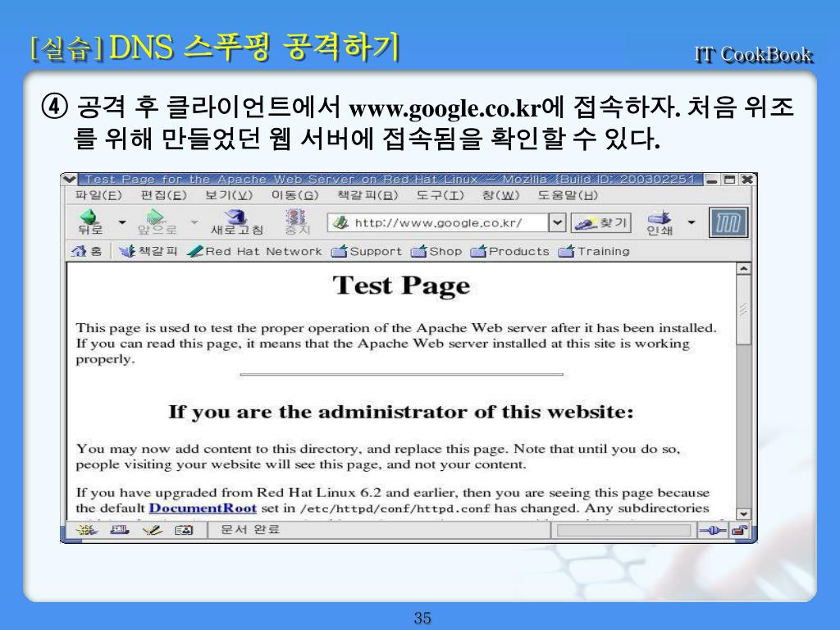Viewport: 840px width, 630px height.
Task: Click the Home (홈) bookmark icon
Action: [86, 251]
